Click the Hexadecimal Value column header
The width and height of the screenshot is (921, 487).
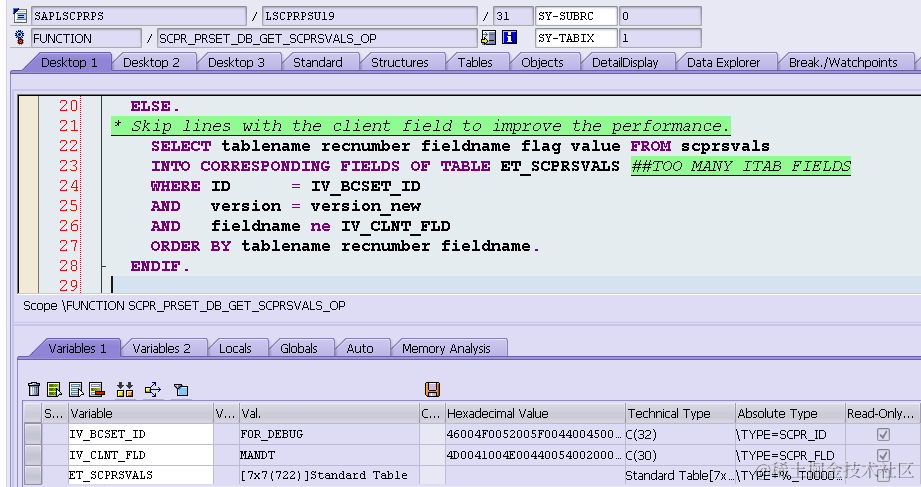tap(535, 413)
